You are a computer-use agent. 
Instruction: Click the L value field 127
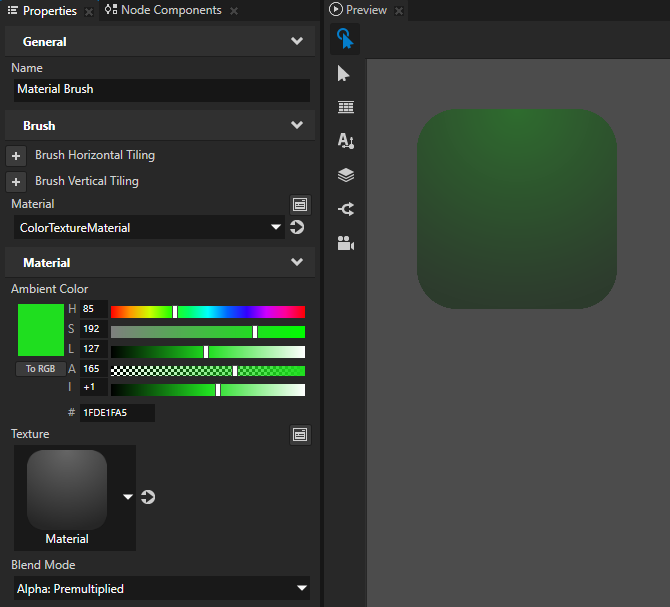(94, 349)
